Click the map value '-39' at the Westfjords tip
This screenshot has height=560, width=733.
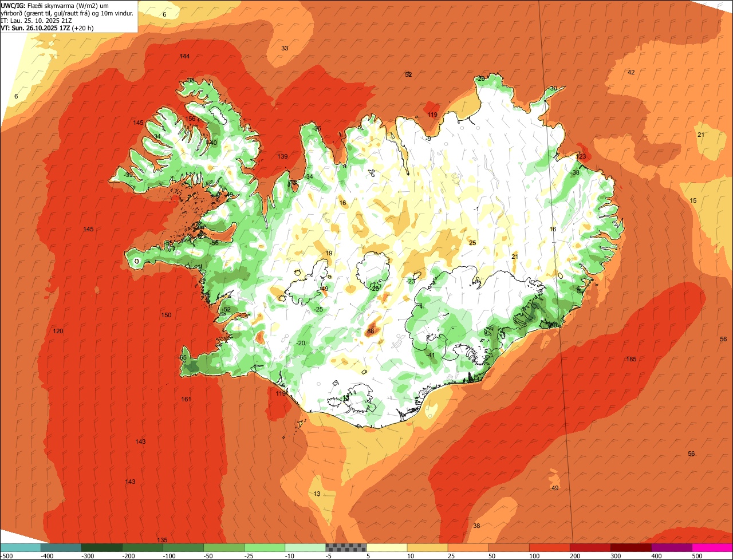coord(128,175)
